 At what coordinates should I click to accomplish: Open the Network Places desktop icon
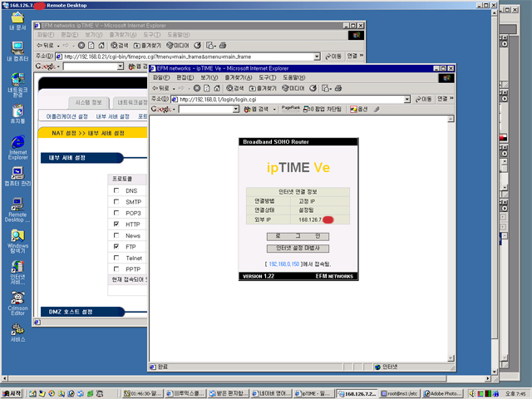17,85
